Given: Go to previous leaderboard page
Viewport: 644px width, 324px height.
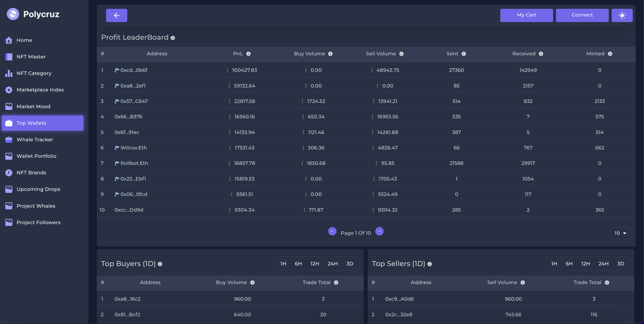Looking at the screenshot, I should pos(332,231).
